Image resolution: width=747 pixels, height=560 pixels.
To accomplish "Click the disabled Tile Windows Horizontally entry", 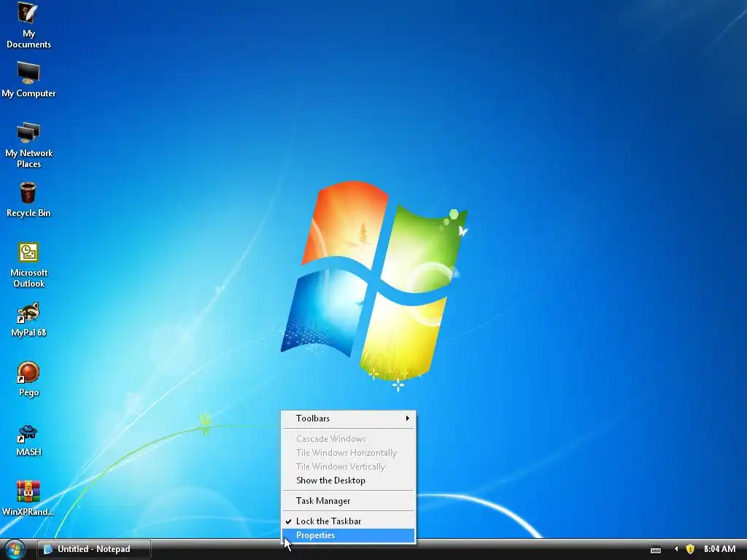I will point(348,452).
